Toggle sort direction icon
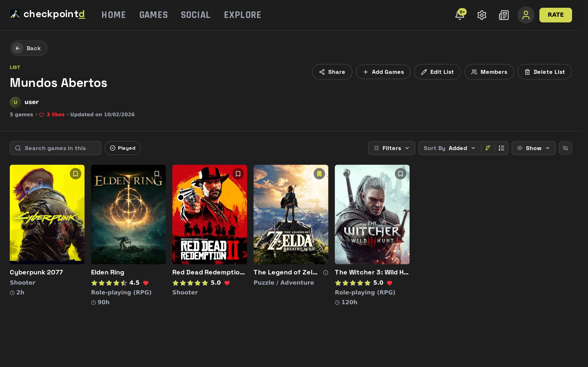The height and width of the screenshot is (367, 588). (488, 148)
